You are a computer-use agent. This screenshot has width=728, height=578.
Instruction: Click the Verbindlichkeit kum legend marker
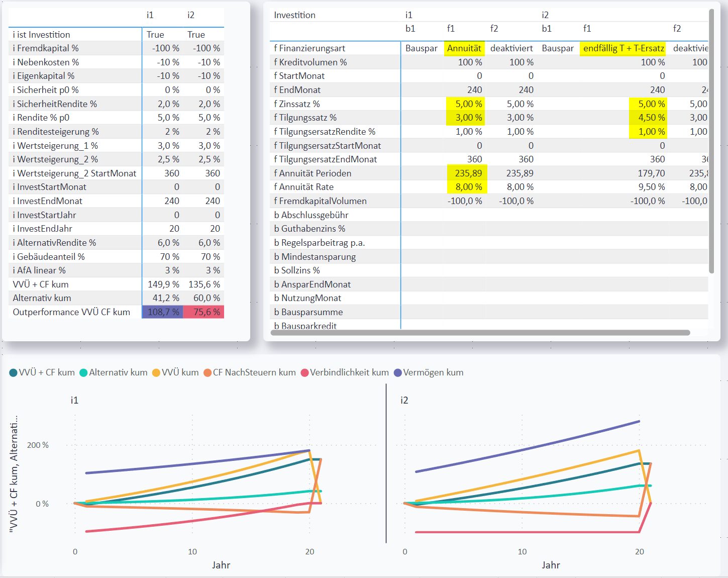(x=304, y=373)
